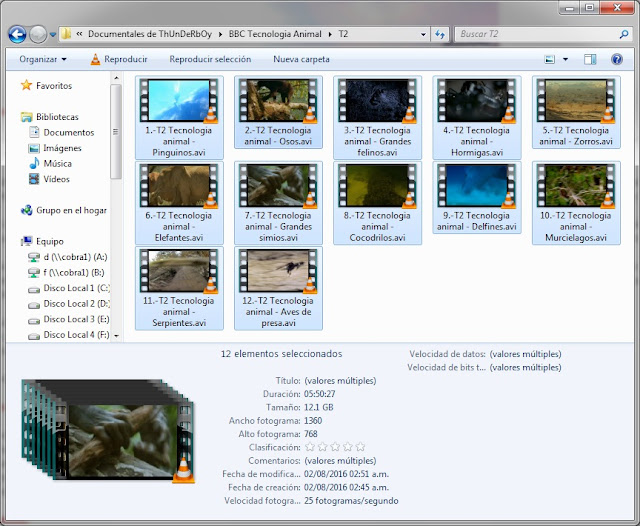Screen dimensions: 640x526
Task: Open recent locations dropdown beside the navigation arrows
Action: [53, 35]
